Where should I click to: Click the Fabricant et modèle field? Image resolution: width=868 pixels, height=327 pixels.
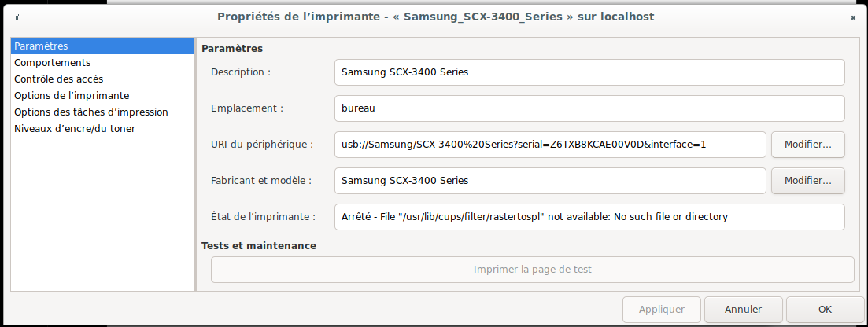550,181
